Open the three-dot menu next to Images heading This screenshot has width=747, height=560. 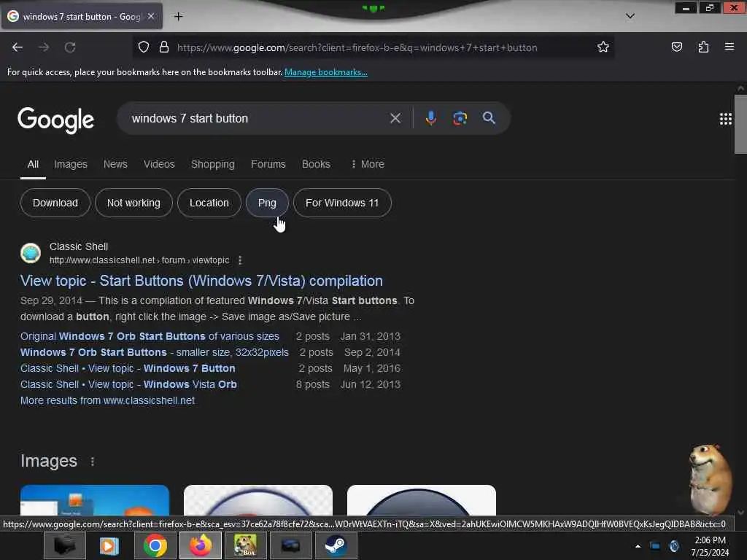93,462
